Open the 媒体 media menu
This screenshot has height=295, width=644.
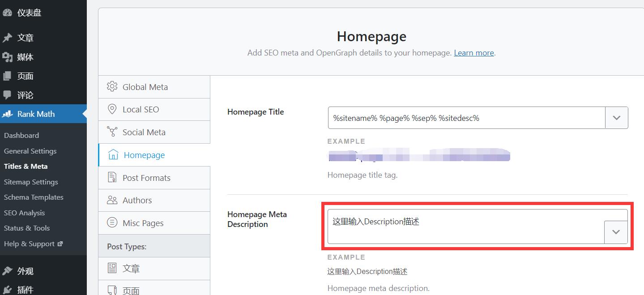(x=25, y=57)
